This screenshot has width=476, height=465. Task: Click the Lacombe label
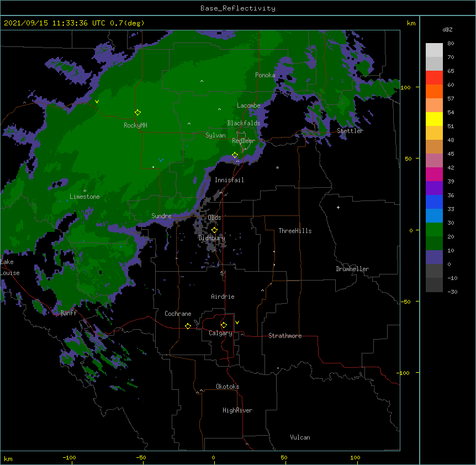pos(248,105)
